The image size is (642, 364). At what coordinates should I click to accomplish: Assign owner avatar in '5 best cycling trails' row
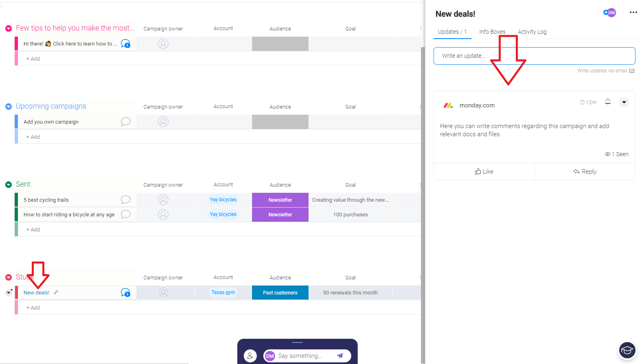pyautogui.click(x=163, y=200)
